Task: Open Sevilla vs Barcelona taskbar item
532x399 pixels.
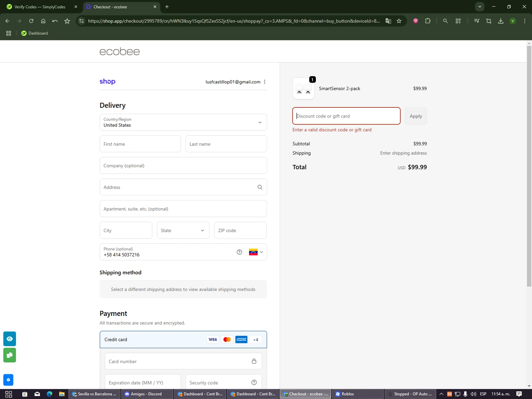Action: [94, 394]
